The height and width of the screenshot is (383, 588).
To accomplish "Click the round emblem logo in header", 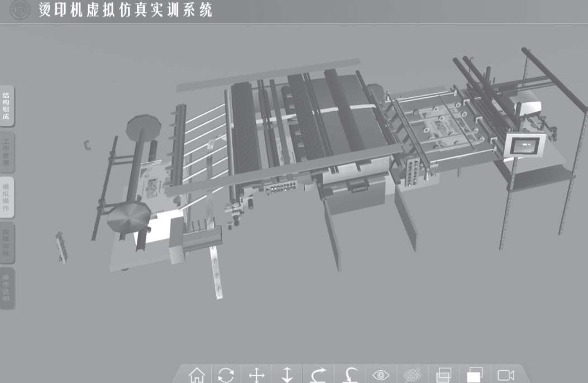I will point(20,10).
